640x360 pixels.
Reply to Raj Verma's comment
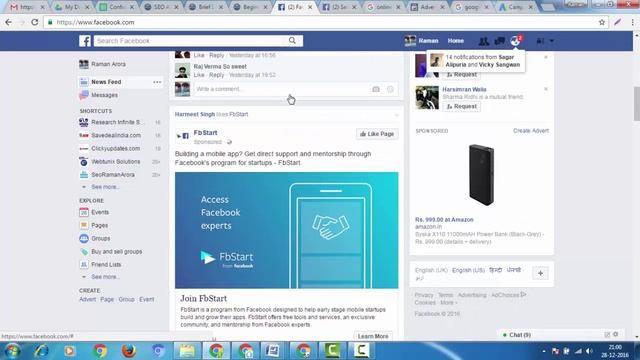coord(217,75)
